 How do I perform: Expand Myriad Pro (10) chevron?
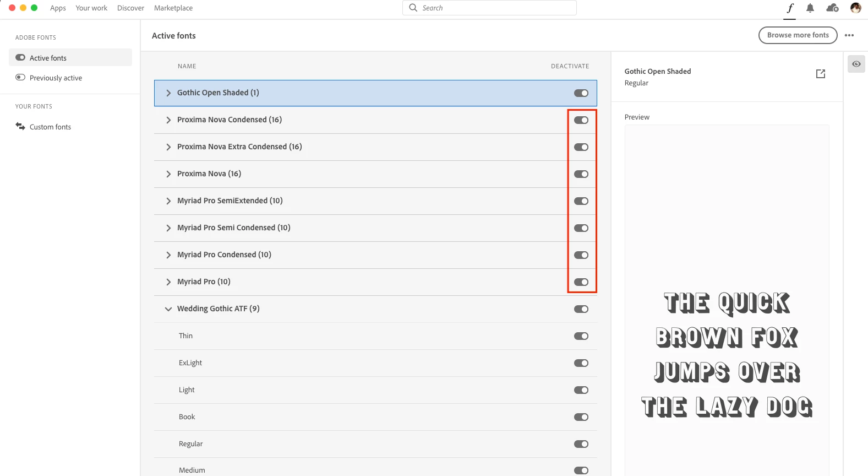click(168, 282)
